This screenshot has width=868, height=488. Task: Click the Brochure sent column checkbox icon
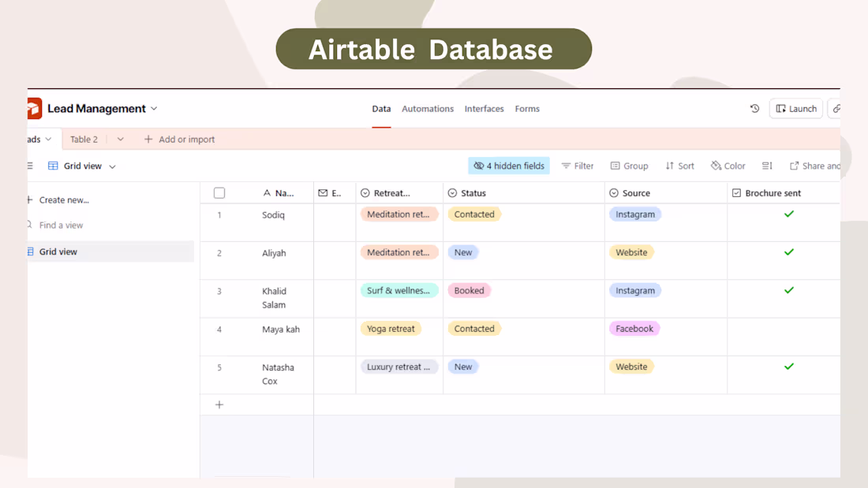click(x=736, y=193)
